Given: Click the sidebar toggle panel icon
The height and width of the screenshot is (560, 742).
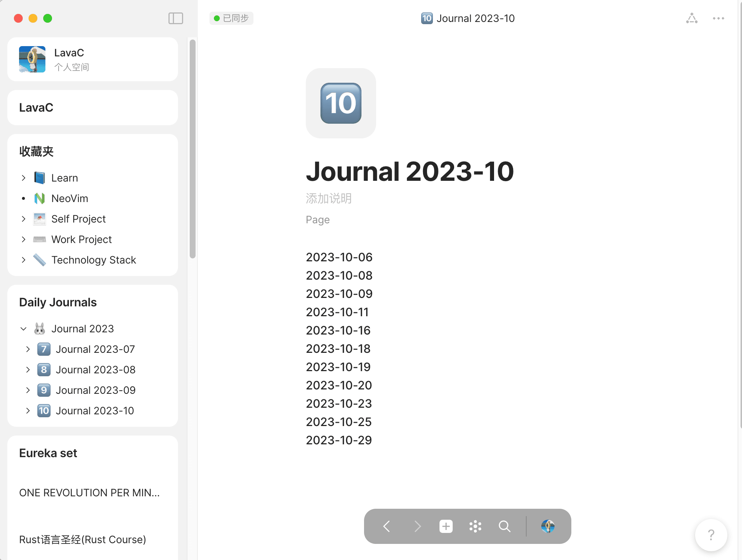Looking at the screenshot, I should pos(175,18).
